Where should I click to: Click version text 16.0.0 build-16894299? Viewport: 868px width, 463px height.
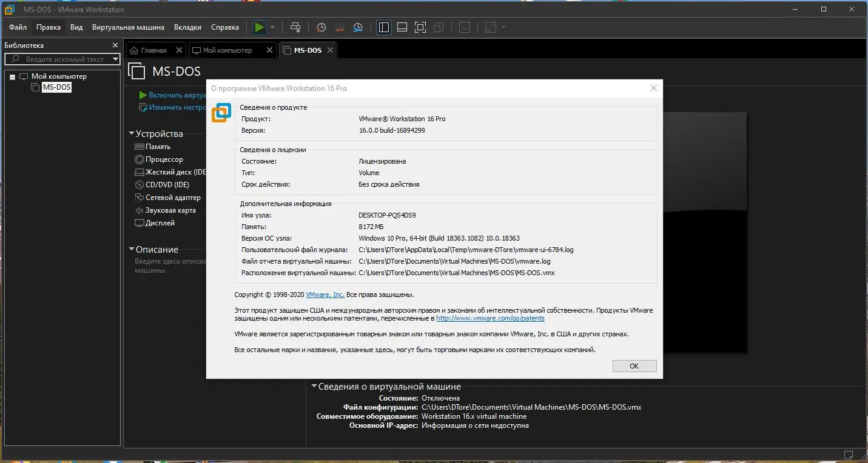coord(392,130)
